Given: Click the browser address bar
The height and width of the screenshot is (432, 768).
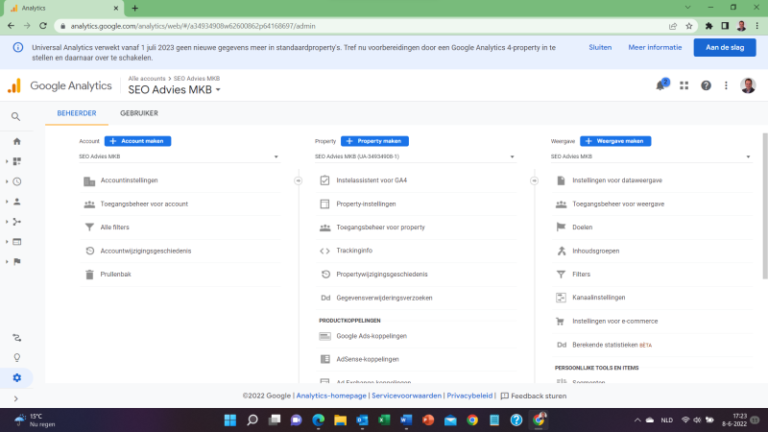Looking at the screenshot, I should 362,26.
